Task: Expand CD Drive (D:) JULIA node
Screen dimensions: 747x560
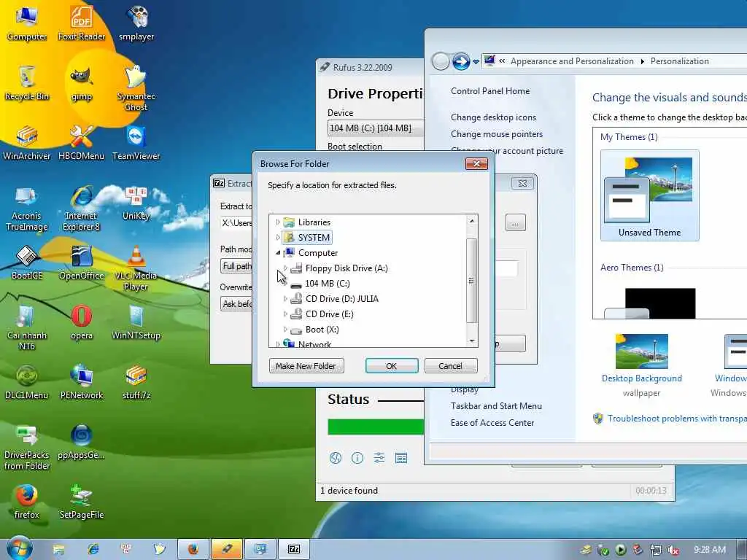Action: click(285, 298)
